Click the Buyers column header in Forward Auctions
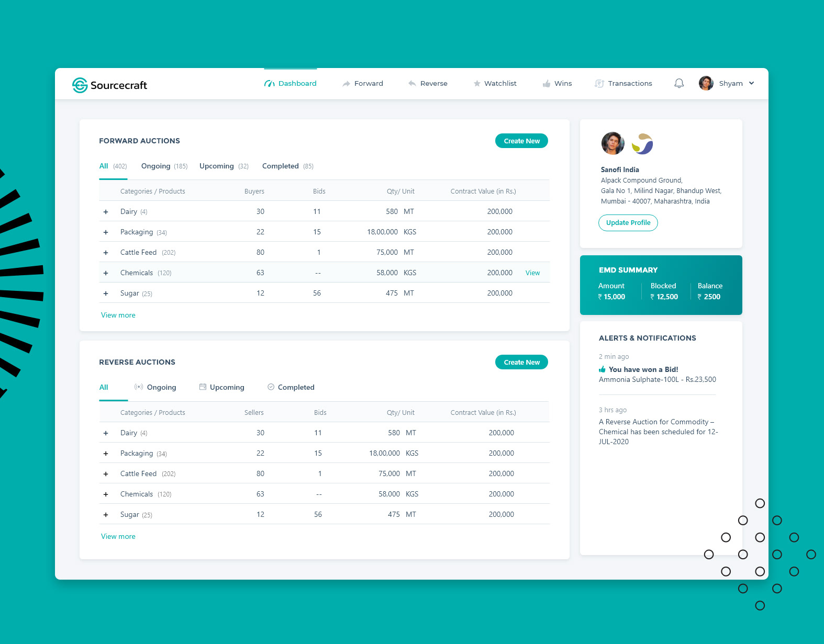The image size is (824, 644). 254,191
